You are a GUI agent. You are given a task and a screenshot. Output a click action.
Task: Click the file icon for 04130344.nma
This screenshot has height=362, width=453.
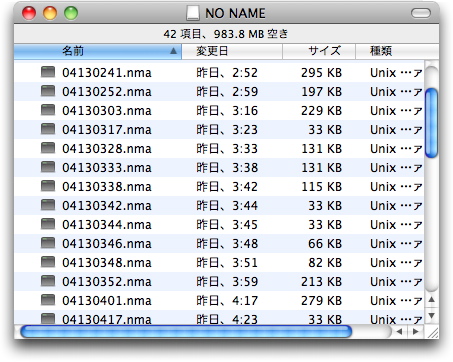(x=48, y=224)
